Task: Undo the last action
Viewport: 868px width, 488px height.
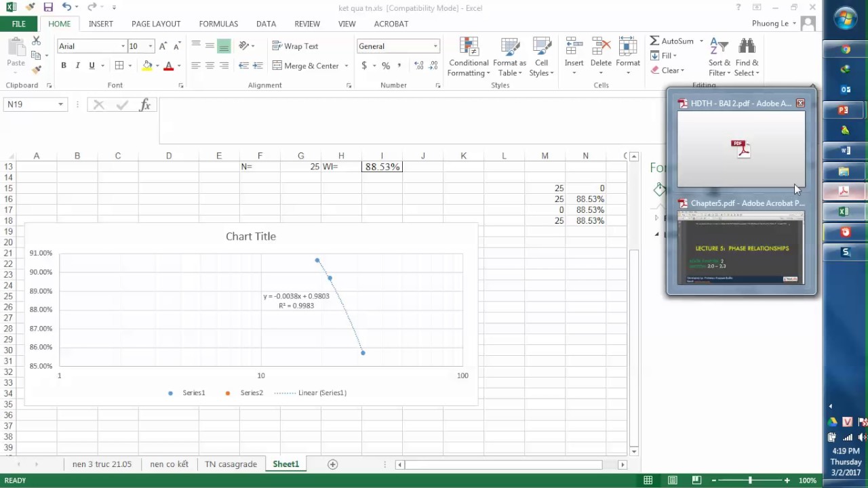Action: (66, 7)
